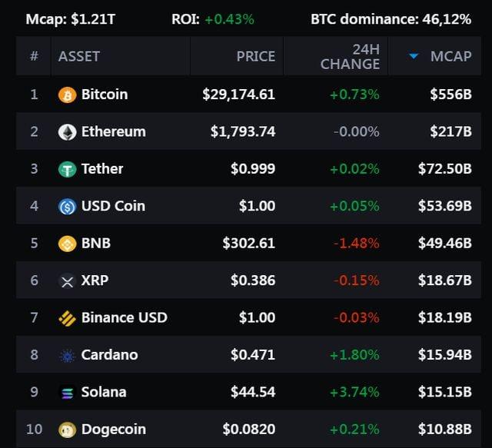
Task: Click the Ethereum diamond logo icon
Action: tap(67, 131)
